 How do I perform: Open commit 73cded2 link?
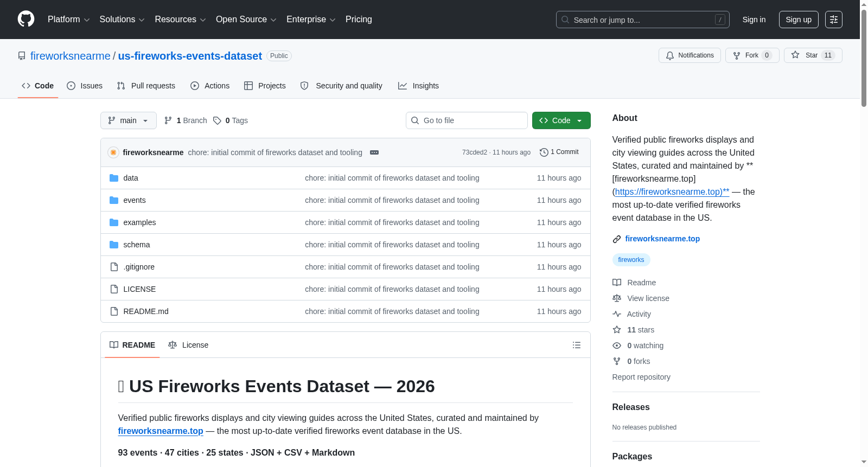point(474,152)
